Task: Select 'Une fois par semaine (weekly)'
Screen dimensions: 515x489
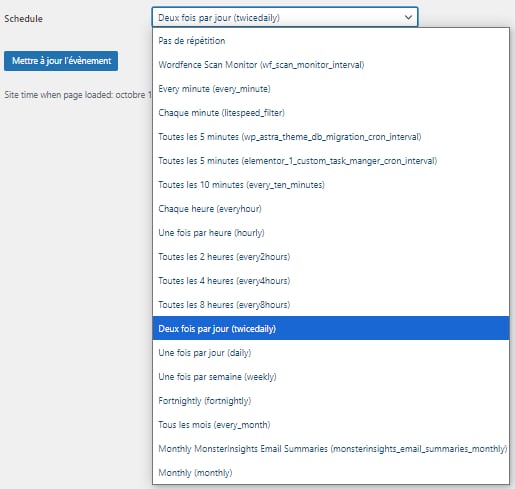Action: [x=331, y=377]
